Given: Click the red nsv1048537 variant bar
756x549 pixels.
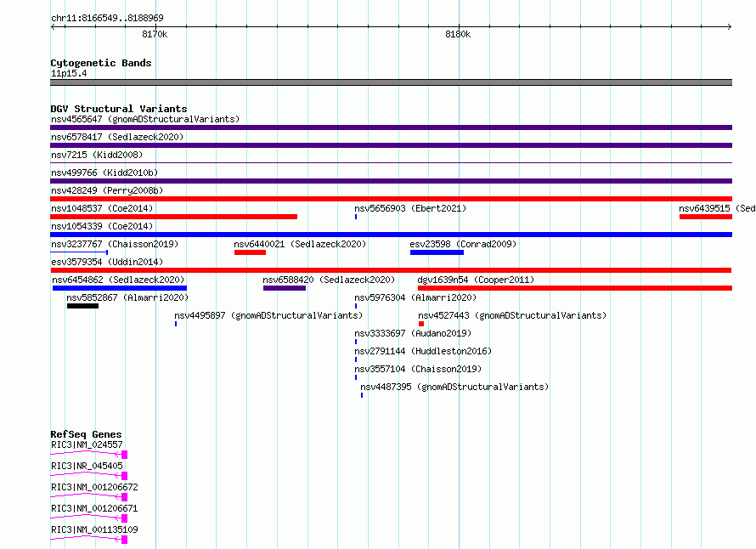Looking at the screenshot, I should click(x=173, y=217).
